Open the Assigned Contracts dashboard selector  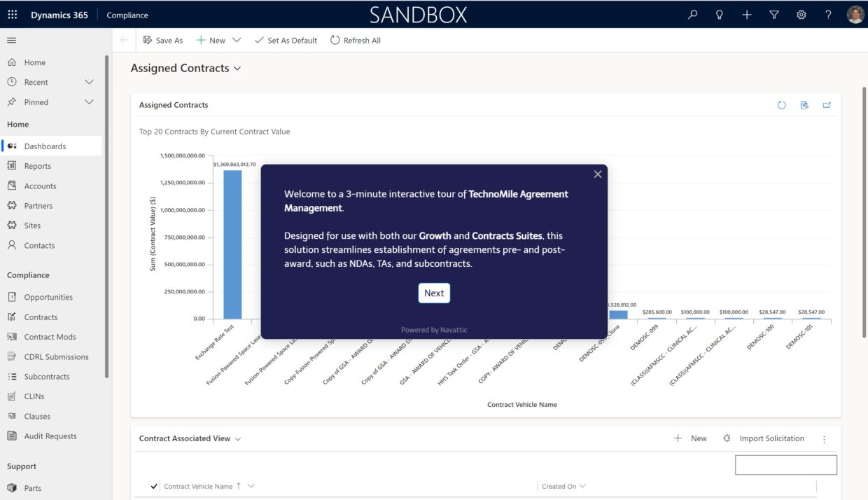[x=186, y=69]
